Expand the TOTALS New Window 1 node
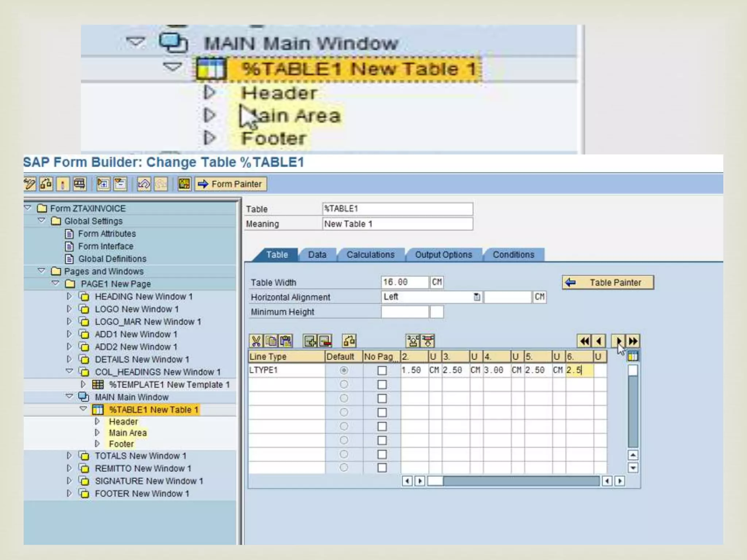The height and width of the screenshot is (560, 747). 69,456
